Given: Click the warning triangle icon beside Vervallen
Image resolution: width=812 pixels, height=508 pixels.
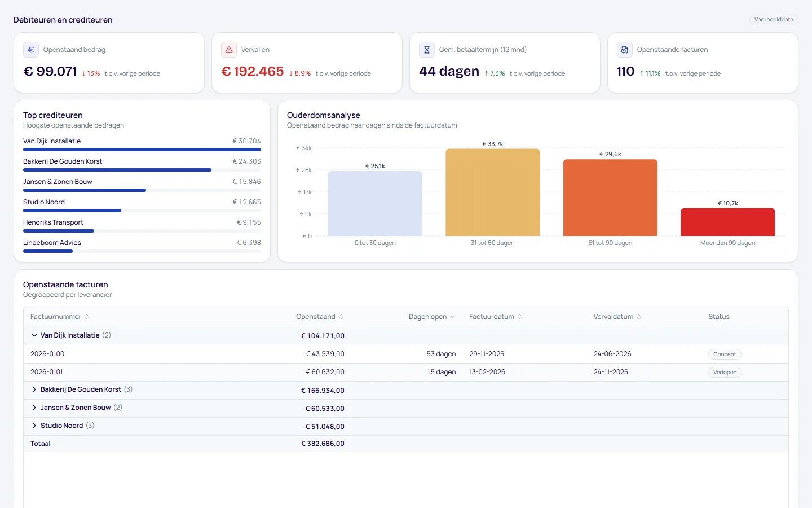Looking at the screenshot, I should [x=229, y=50].
